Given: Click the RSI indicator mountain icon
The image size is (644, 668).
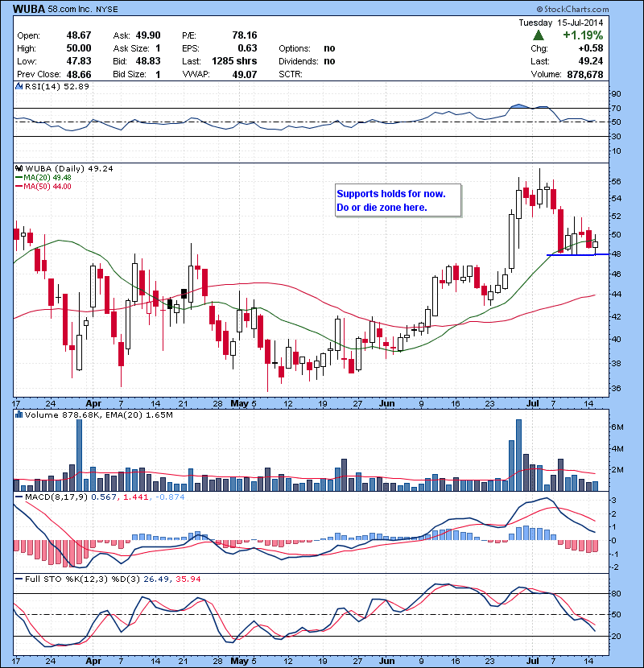Looking at the screenshot, I should [19, 86].
